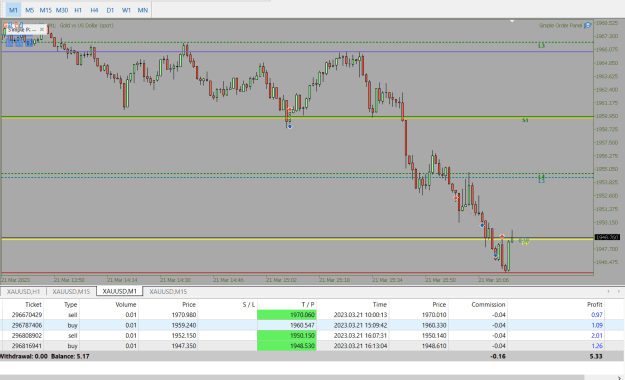Sort history by Type column
Image resolution: width=625 pixels, height=380 pixels.
pos(71,304)
